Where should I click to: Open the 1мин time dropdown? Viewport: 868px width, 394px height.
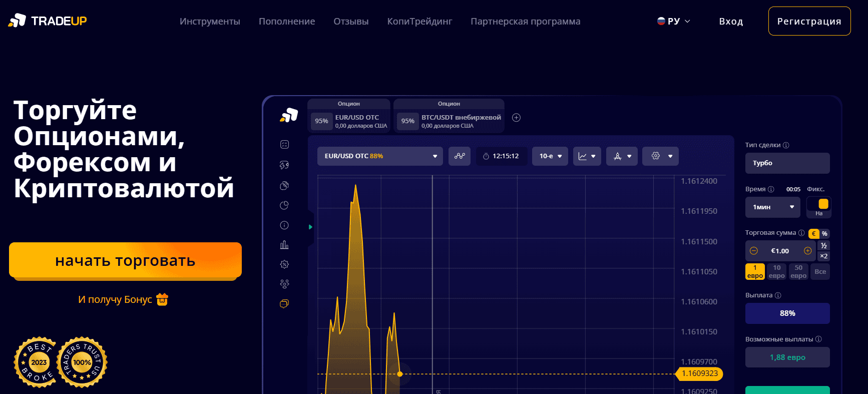point(772,207)
